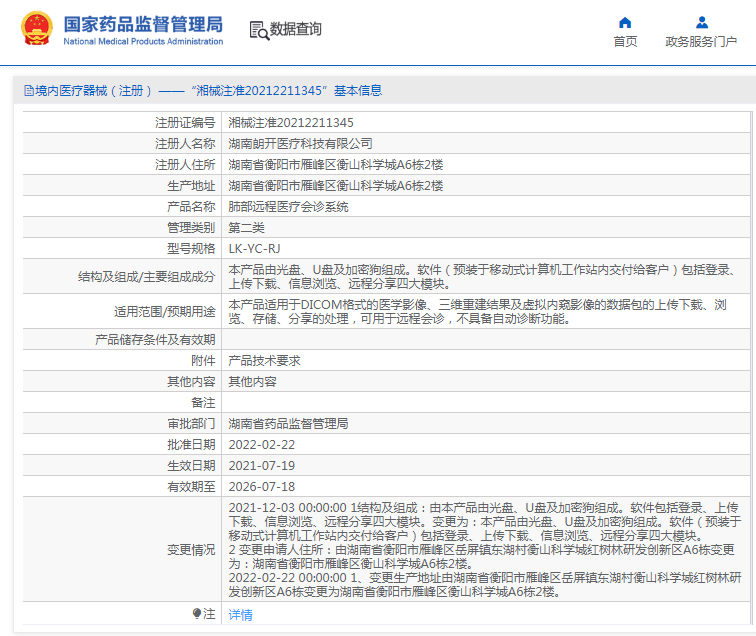Click the 数据查询 label
Image resolution: width=756 pixels, height=636 pixels.
295,29
